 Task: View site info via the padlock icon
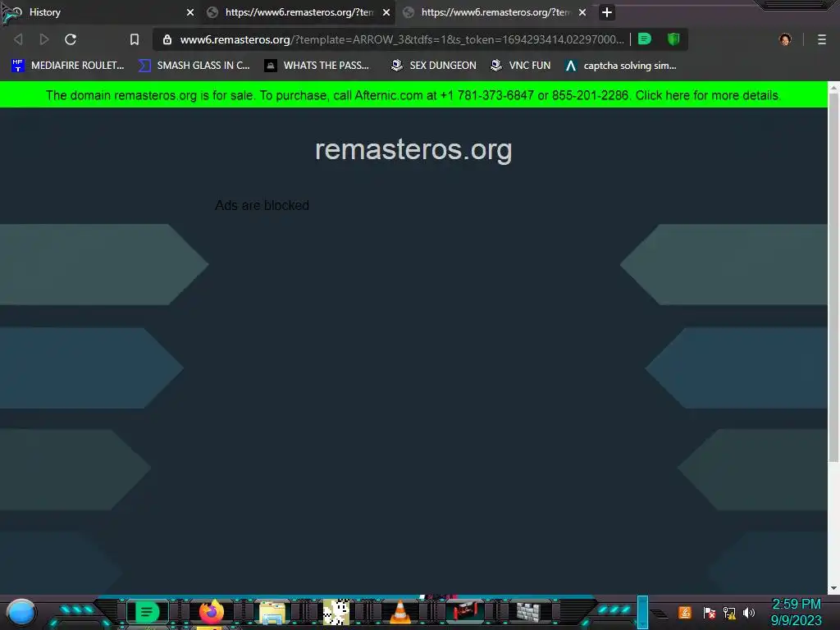(x=167, y=39)
